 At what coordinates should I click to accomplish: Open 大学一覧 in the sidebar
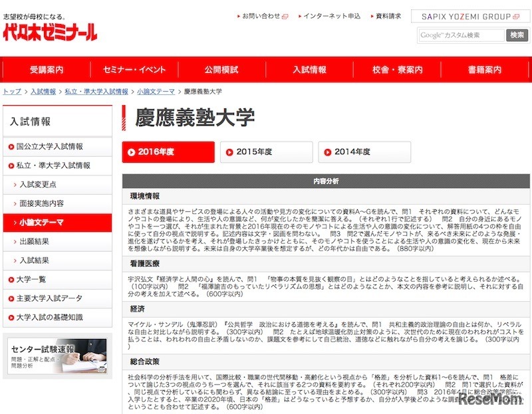coord(57,279)
